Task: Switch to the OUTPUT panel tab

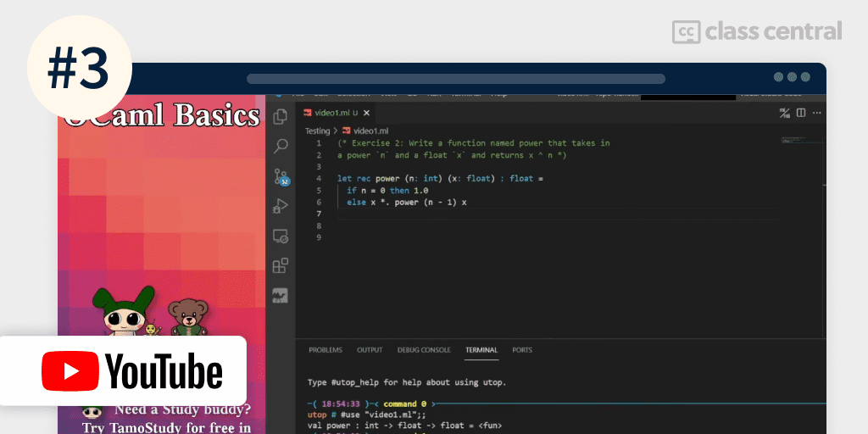Action: click(x=370, y=350)
